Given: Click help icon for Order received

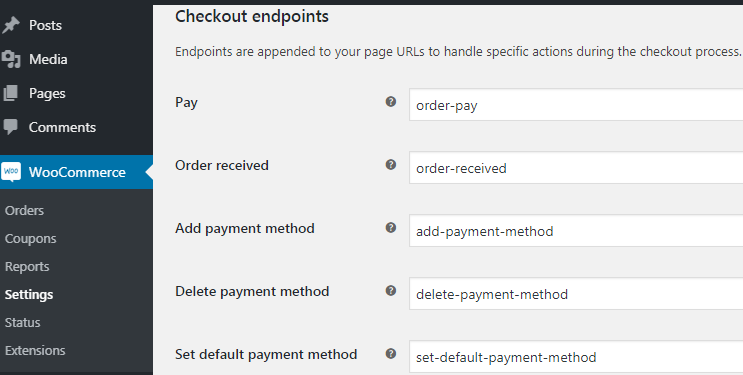Looking at the screenshot, I should (x=390, y=165).
